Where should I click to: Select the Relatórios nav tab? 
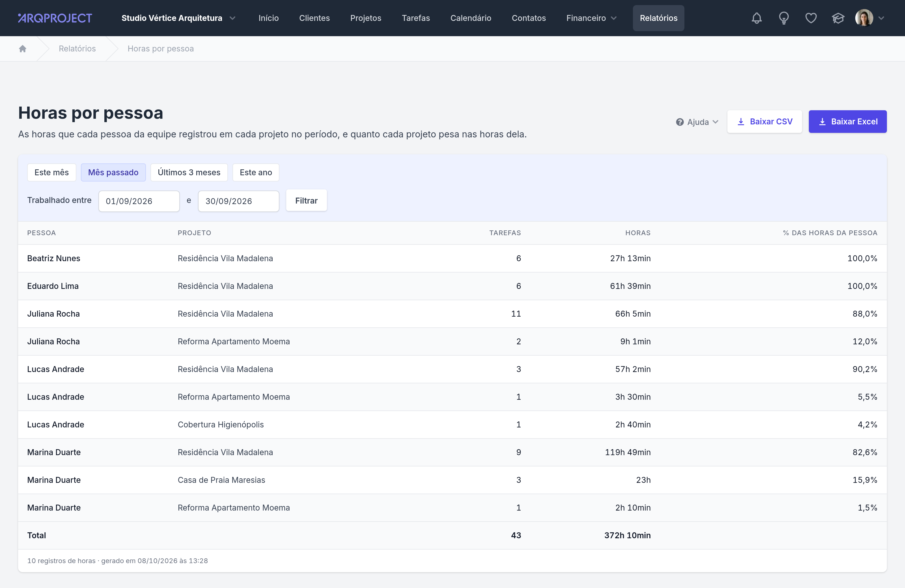tap(659, 18)
